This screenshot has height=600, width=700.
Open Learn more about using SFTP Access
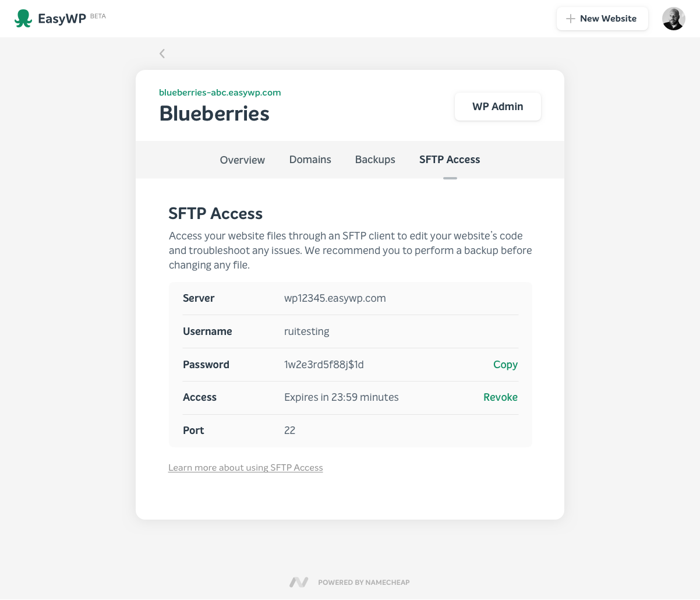[x=245, y=467]
